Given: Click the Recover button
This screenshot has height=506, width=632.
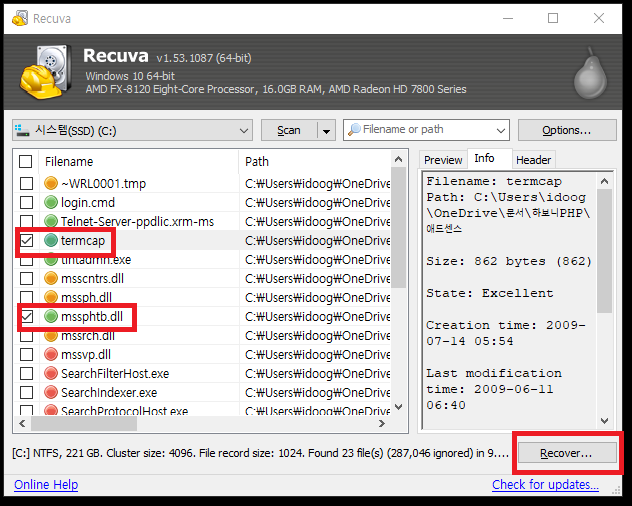Looking at the screenshot, I should pyautogui.click(x=567, y=453).
